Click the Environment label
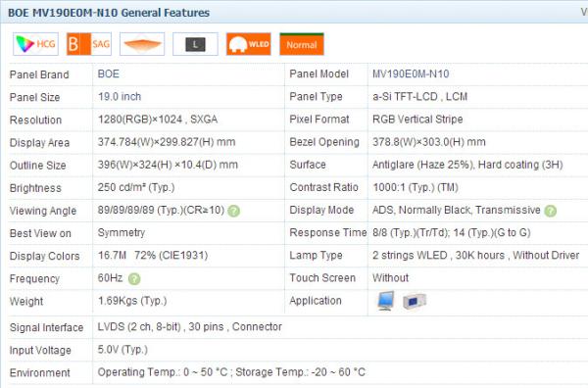Image resolution: width=588 pixels, height=388 pixels. coord(40,373)
